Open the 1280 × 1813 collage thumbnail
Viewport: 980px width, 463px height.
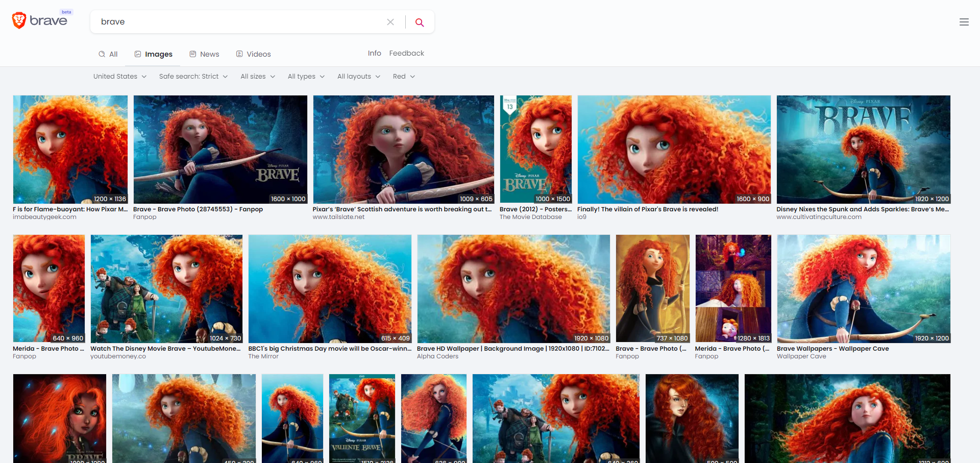(733, 288)
